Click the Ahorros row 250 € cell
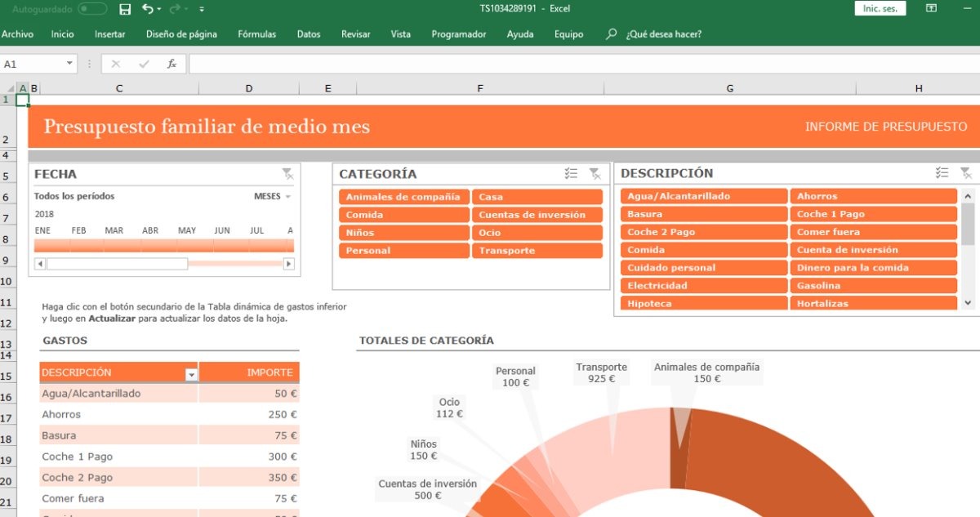This screenshot has width=980, height=517. [x=249, y=415]
